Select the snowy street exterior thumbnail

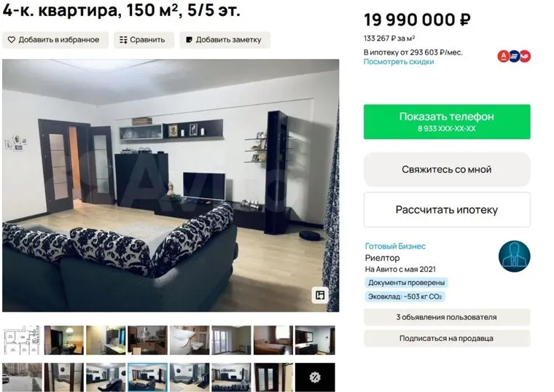point(22,377)
